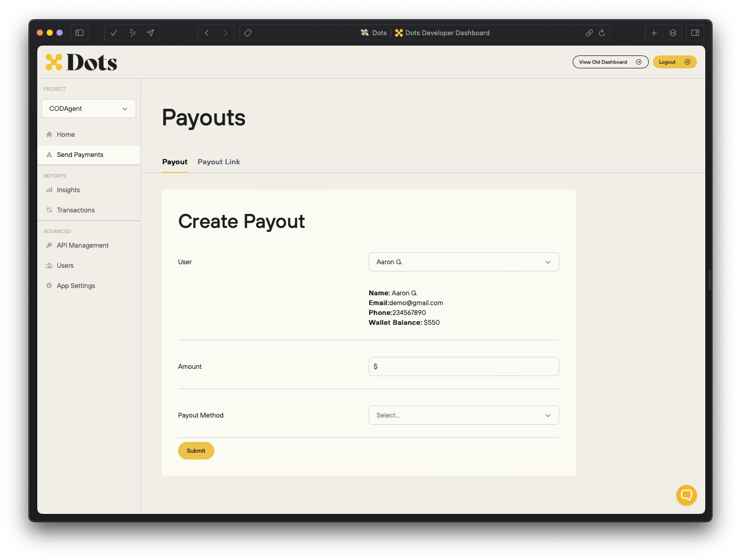The image size is (741, 560).
Task: Click the Logout button
Action: pos(675,62)
